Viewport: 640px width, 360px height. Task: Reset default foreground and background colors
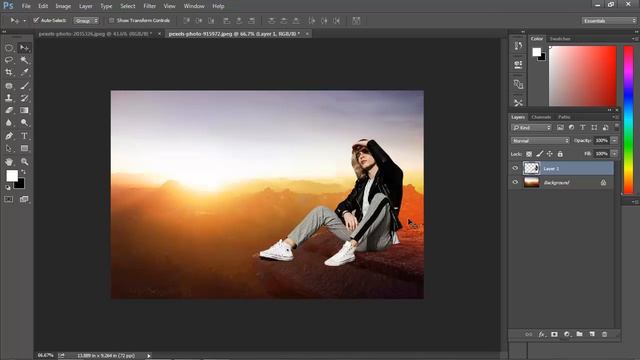click(x=8, y=187)
